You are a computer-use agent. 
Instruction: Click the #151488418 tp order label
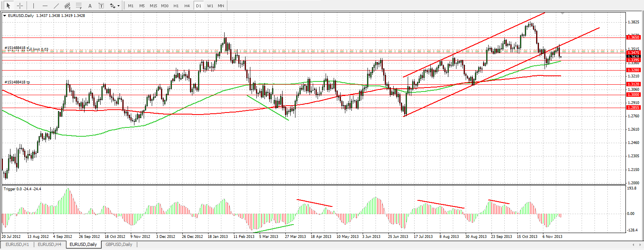17,82
